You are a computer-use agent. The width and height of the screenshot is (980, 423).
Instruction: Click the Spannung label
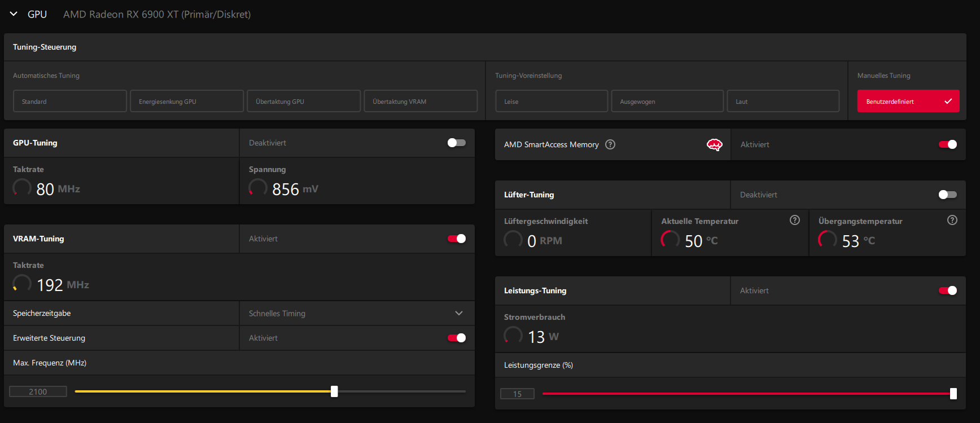[267, 169]
